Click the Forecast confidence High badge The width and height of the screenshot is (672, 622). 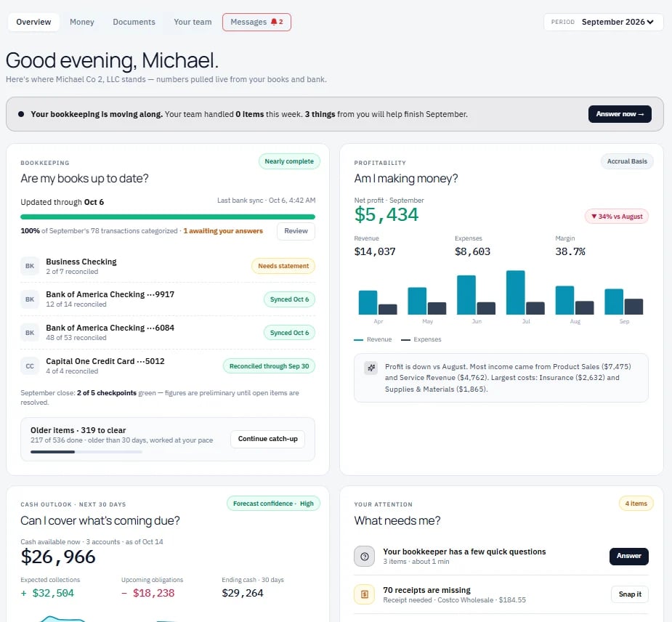[273, 504]
